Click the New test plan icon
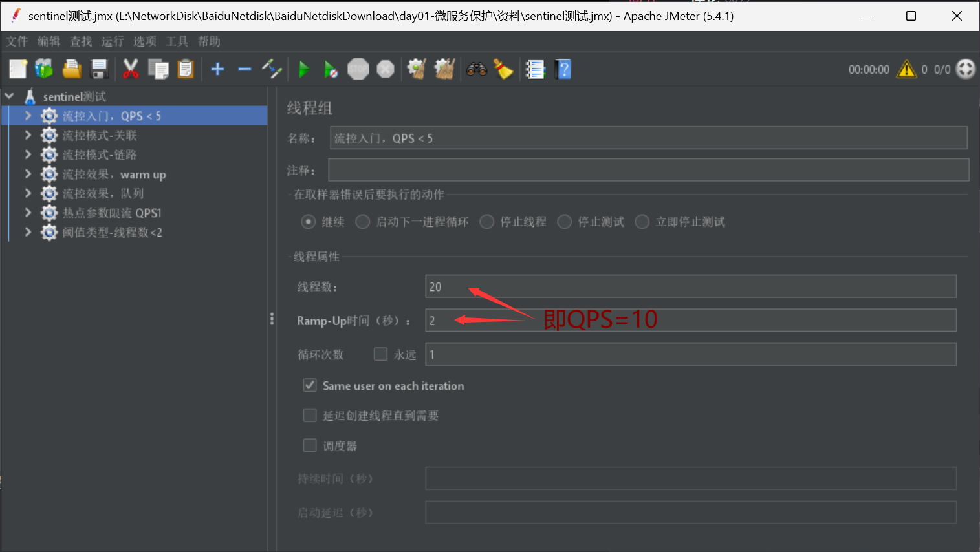This screenshot has width=980, height=552. [18, 69]
